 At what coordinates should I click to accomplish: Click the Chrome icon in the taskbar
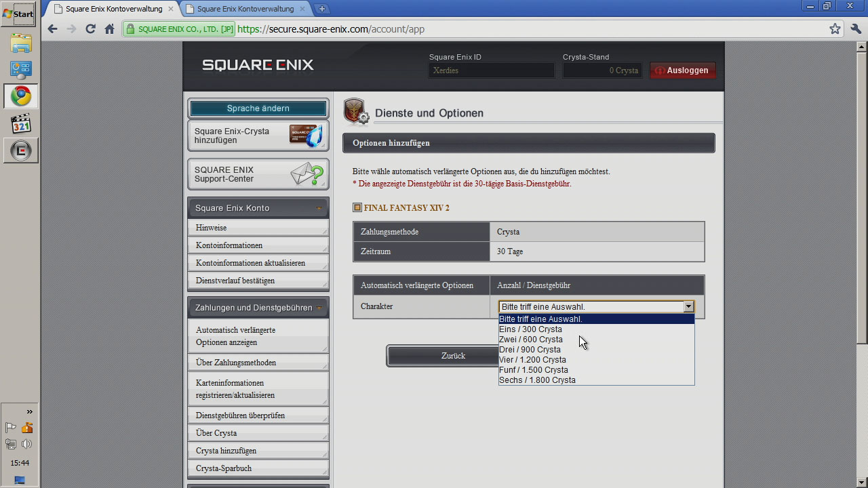(x=21, y=96)
